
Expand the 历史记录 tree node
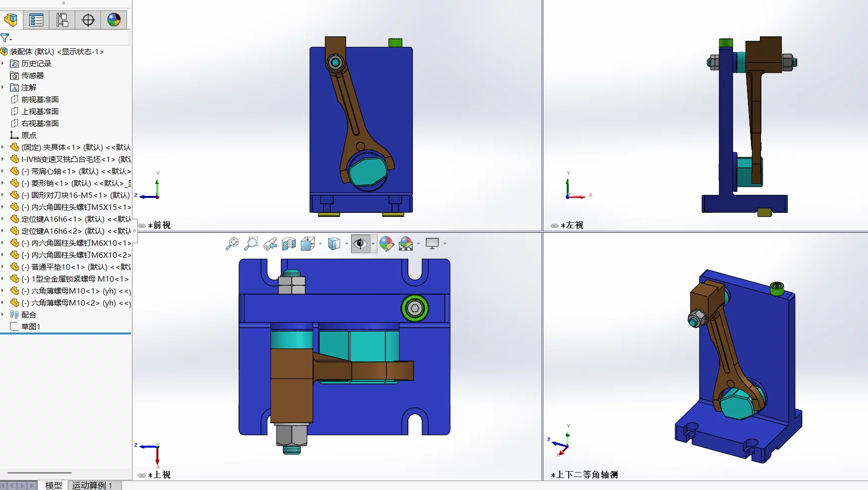pos(3,63)
